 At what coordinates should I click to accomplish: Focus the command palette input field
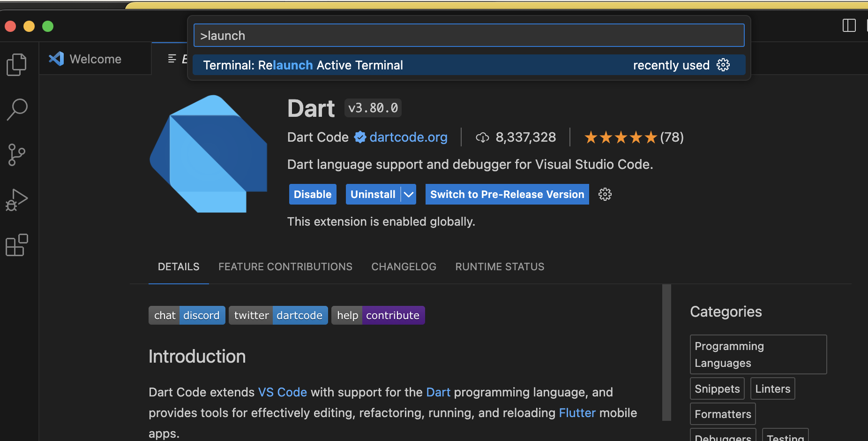[x=469, y=35]
